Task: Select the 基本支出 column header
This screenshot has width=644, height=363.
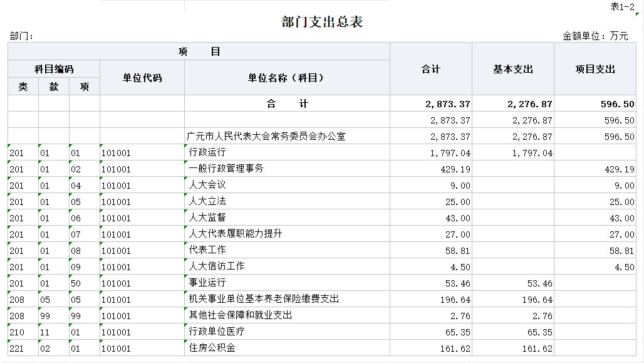Action: (512, 69)
